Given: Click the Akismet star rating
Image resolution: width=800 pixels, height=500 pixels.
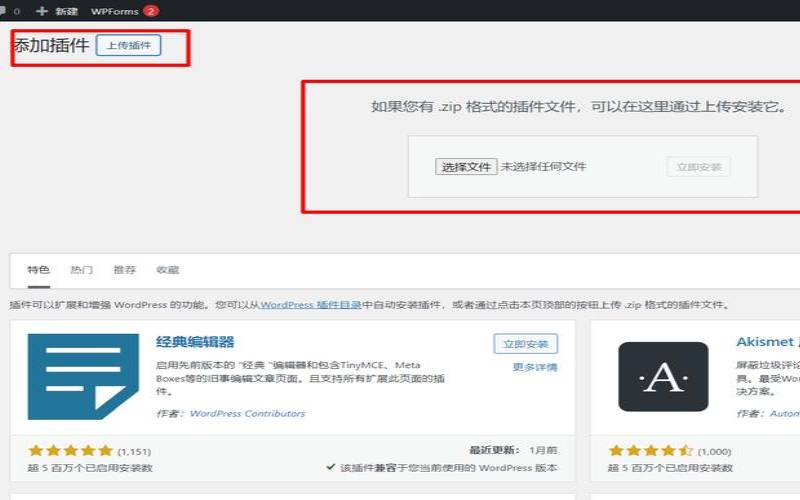Looking at the screenshot, I should click(x=651, y=451).
